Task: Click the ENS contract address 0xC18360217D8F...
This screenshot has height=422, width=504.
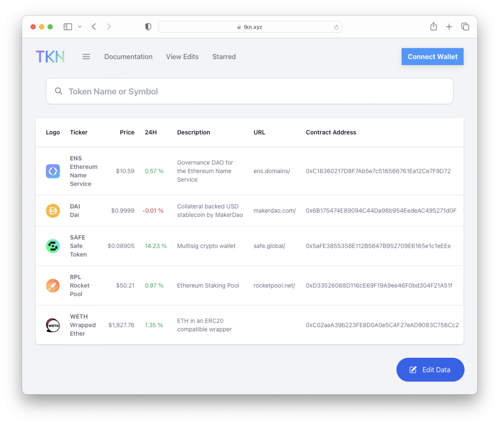Action: tap(378, 171)
